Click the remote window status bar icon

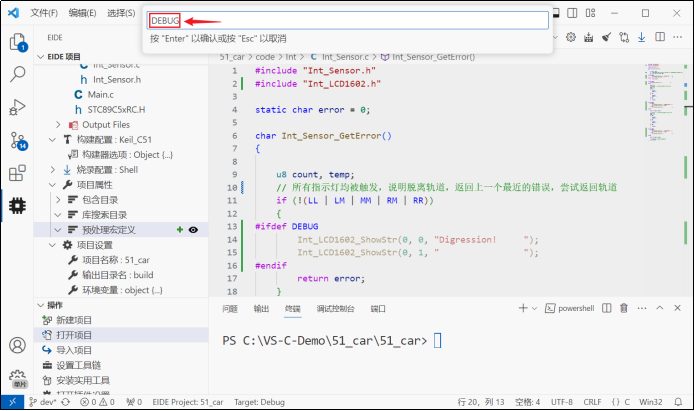12,402
